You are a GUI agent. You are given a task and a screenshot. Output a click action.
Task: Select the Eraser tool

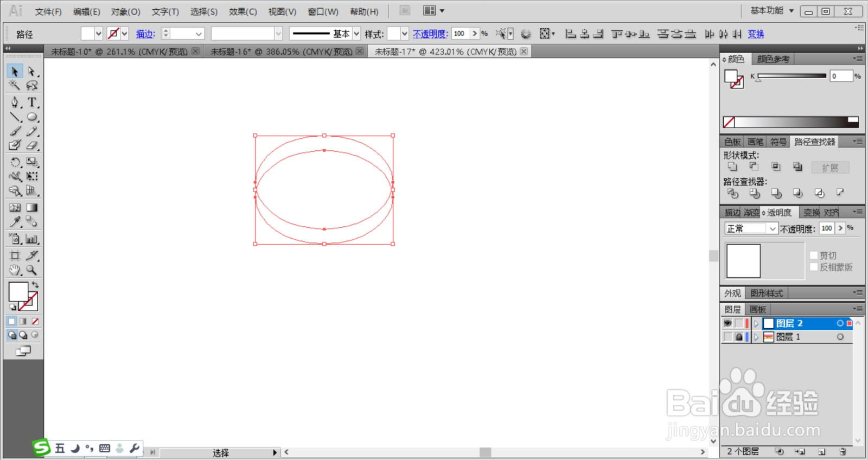pyautogui.click(x=32, y=145)
